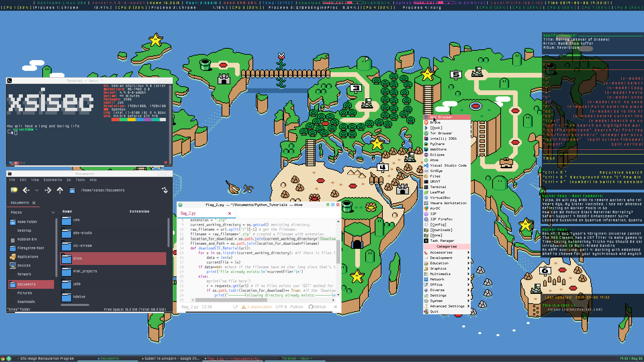Choose Quit in the application menu
This screenshot has width=644, height=362.
click(x=447, y=312)
